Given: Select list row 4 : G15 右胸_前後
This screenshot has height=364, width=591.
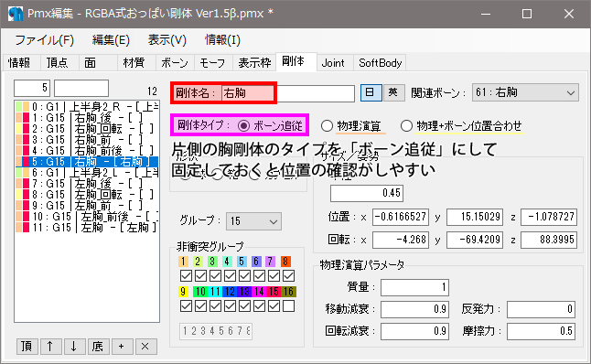Looking at the screenshot, I should [87, 151].
